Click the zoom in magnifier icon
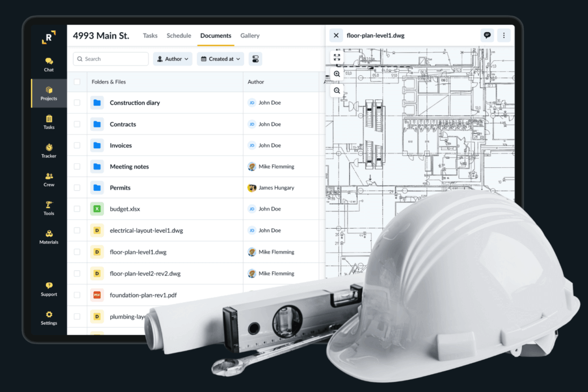The height and width of the screenshot is (392, 588). [336, 74]
